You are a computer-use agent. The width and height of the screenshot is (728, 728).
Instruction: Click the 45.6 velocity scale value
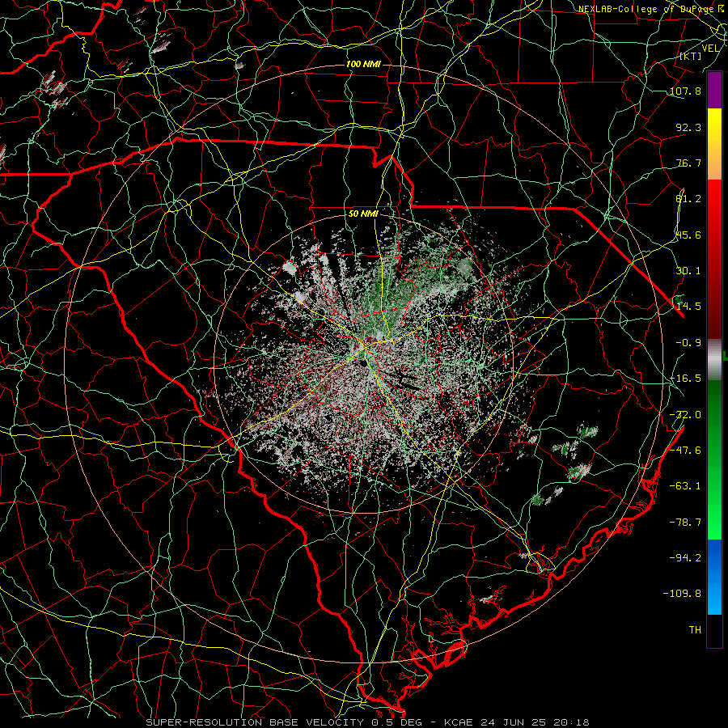pos(688,235)
